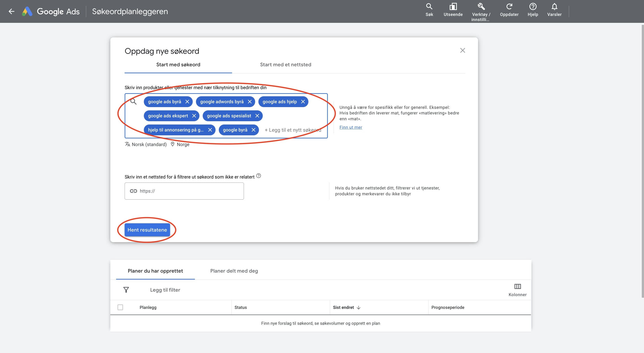Click the back arrow in the header
The width and height of the screenshot is (644, 353).
[11, 11]
